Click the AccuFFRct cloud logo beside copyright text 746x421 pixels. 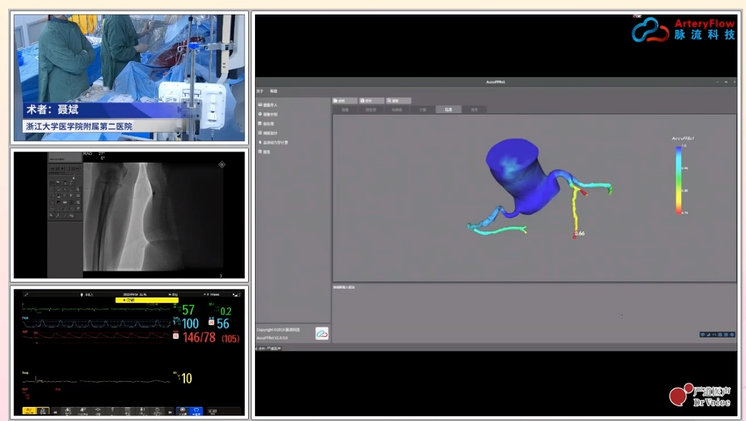click(322, 333)
